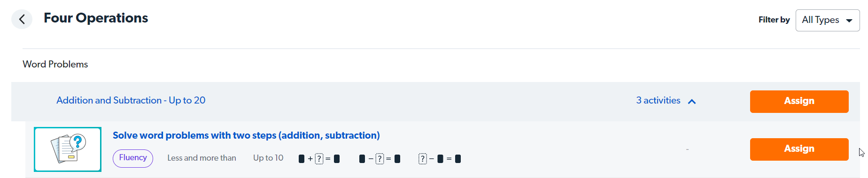This screenshot has width=868, height=178.
Task: Open the All Types filter dropdown
Action: pyautogui.click(x=828, y=20)
